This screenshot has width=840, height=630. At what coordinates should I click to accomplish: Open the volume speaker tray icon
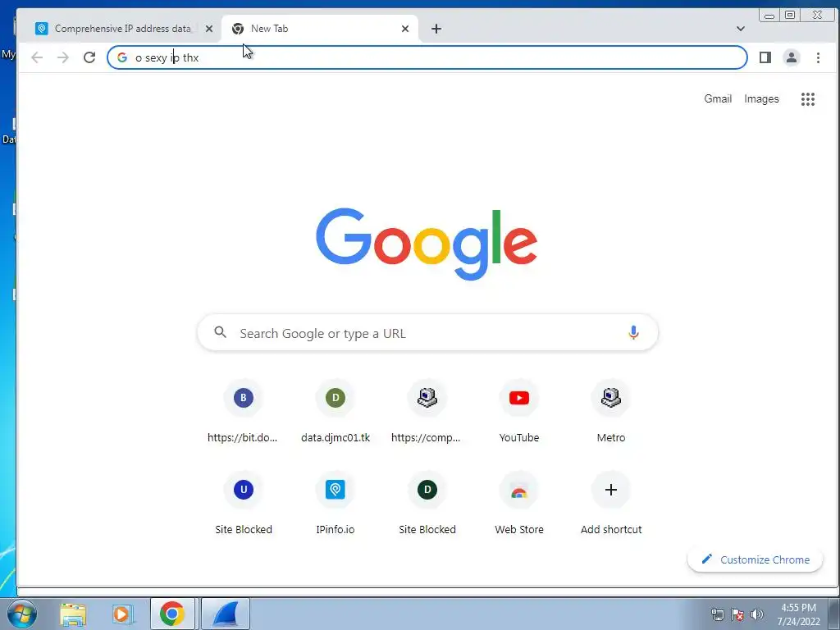[x=757, y=614]
